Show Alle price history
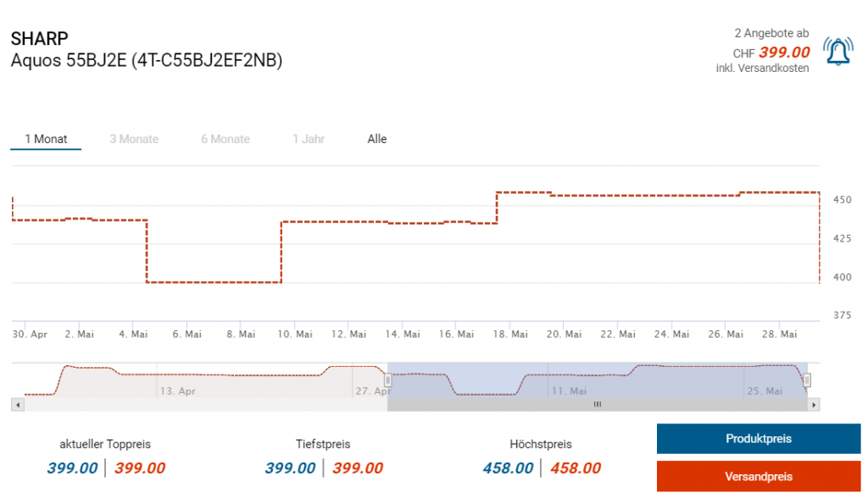This screenshot has width=868, height=498. tap(377, 139)
